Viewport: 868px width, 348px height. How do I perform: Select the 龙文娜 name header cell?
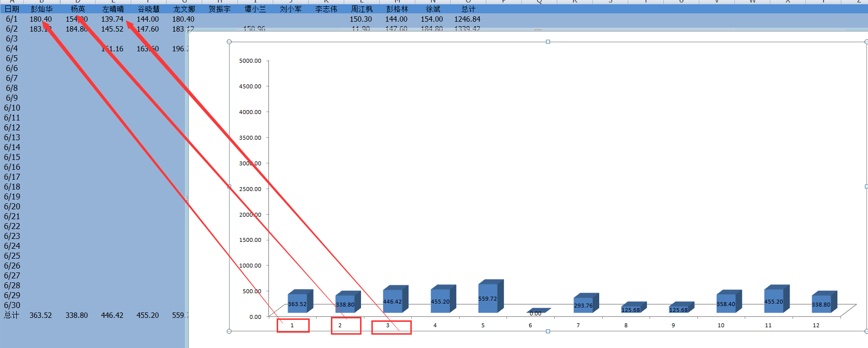tap(184, 9)
